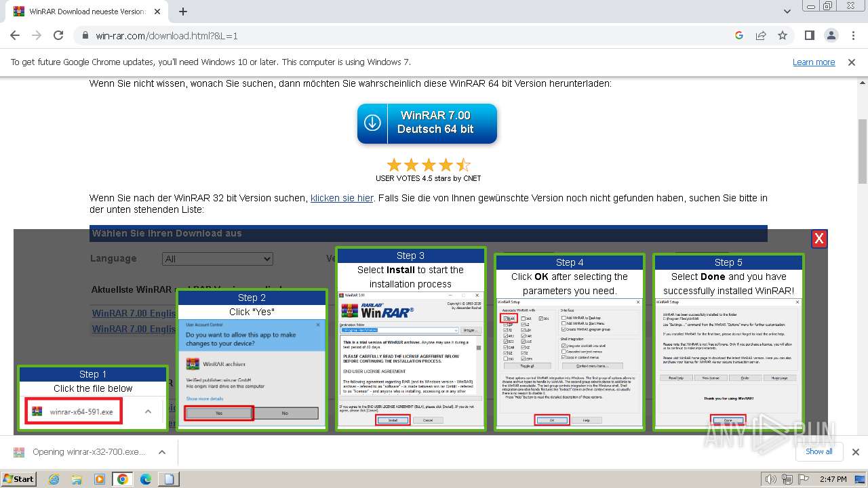Switch to Chrome in the taskbar

coord(123,479)
